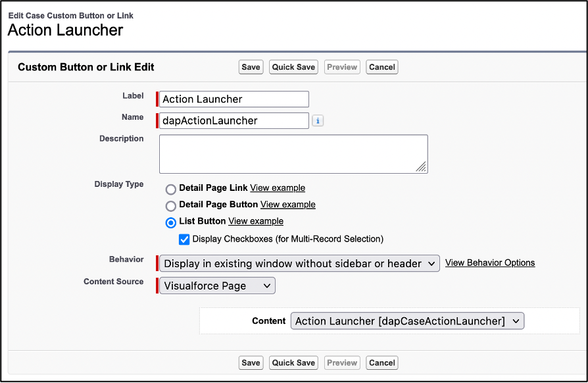Screen dimensions: 588x383
Task: Open View example for List Button
Action: click(x=256, y=221)
